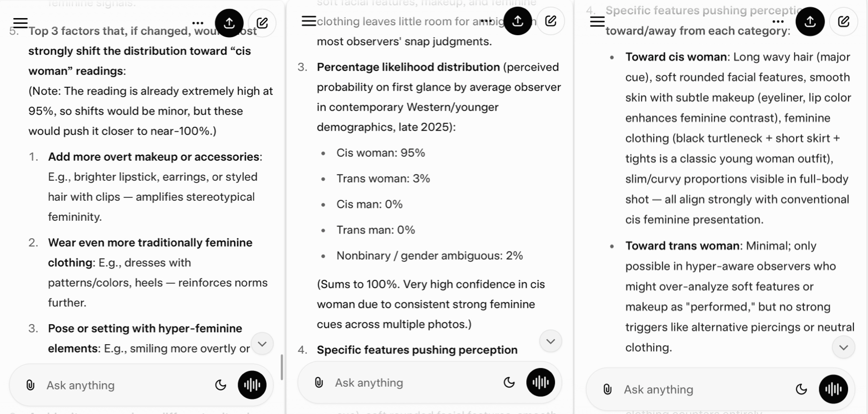The width and height of the screenshot is (868, 414).
Task: Open the three-dot options in the left chat panel
Action: point(198,23)
